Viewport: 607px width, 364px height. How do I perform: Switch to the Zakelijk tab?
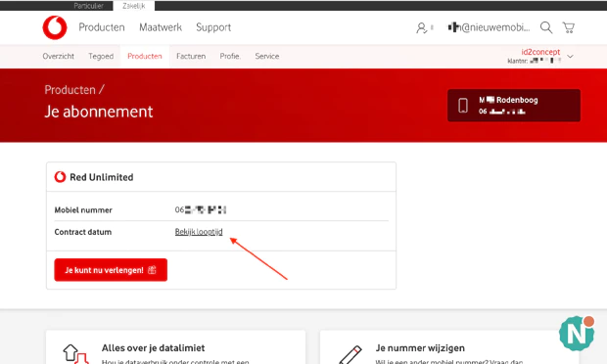point(134,6)
